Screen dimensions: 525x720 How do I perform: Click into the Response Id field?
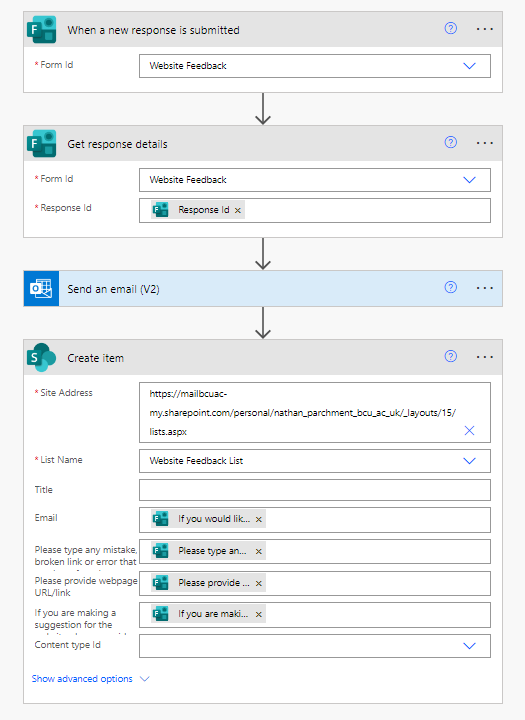[315, 210]
